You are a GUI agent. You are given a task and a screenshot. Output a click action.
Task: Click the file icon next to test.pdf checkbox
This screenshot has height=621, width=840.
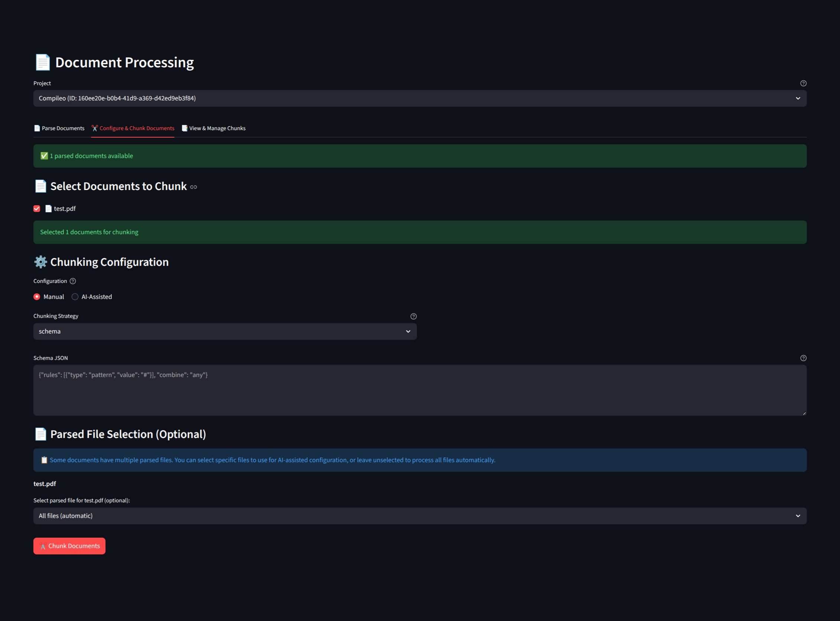coord(48,209)
